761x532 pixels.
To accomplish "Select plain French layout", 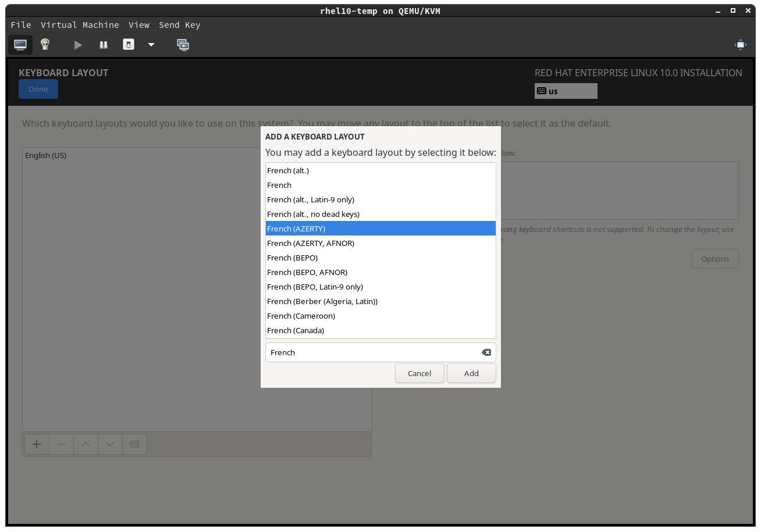I will (380, 185).
